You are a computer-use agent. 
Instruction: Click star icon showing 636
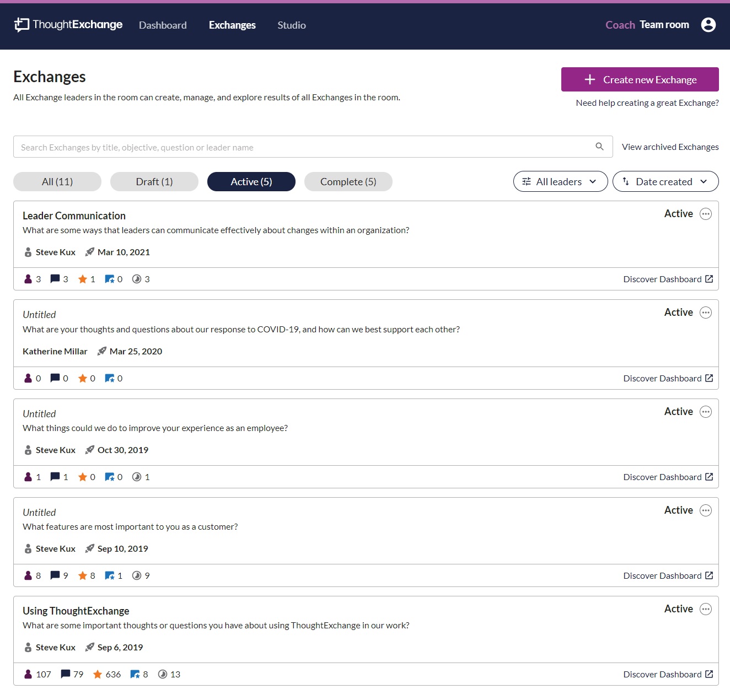(x=98, y=674)
